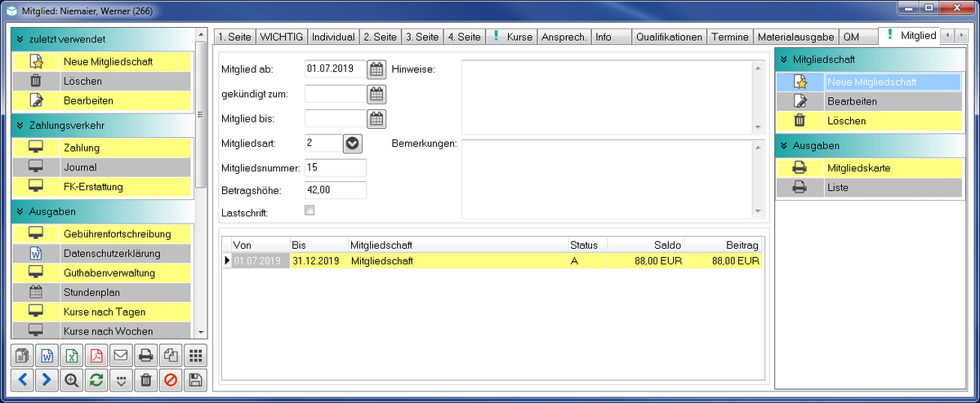Viewport: 980px width, 403px height.
Task: Switch to the 1. Seite tab
Action: [234, 37]
